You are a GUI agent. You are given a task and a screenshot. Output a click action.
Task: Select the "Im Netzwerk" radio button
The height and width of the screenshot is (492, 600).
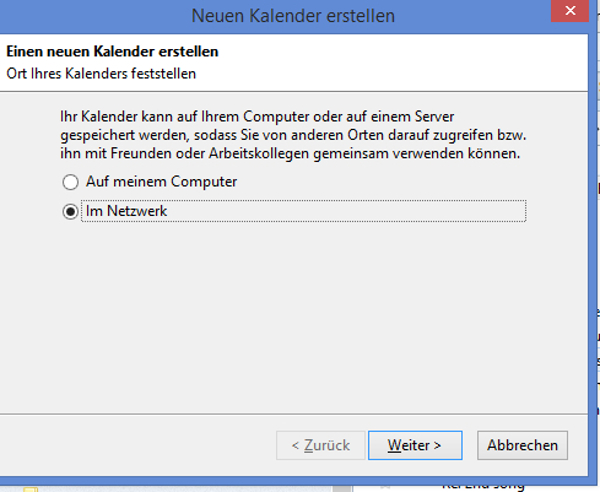pyautogui.click(x=70, y=212)
